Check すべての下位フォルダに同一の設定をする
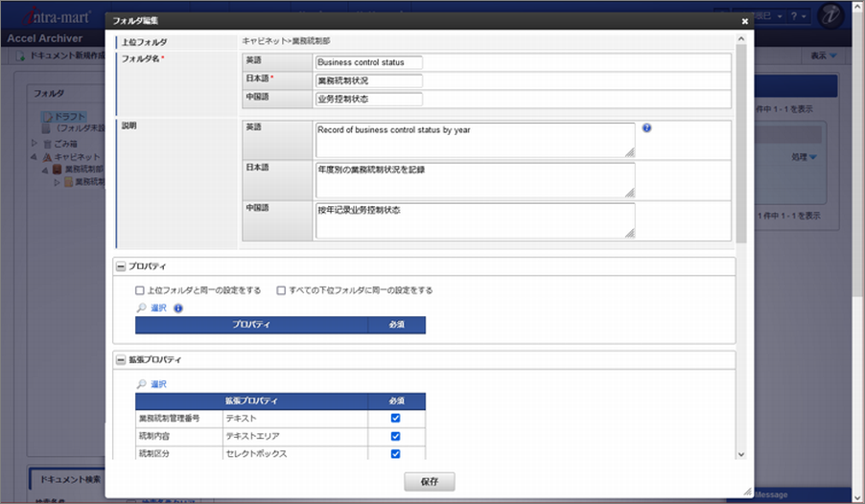865x504 pixels. (x=281, y=290)
